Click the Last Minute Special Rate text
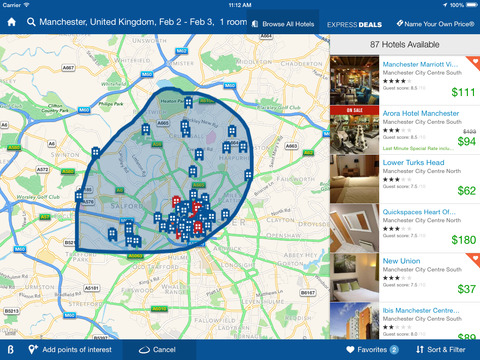Image resolution: width=480 pixels, height=360 pixels. [418, 149]
